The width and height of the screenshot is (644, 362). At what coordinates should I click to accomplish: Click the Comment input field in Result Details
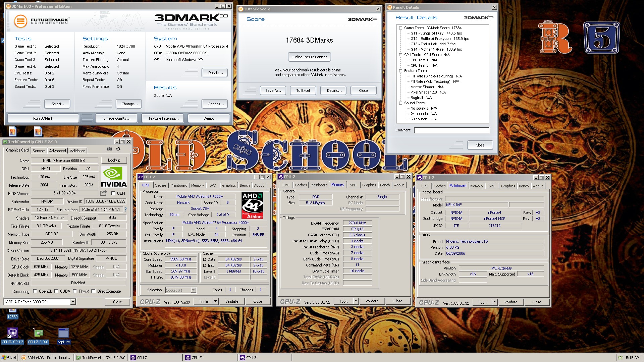(x=451, y=130)
